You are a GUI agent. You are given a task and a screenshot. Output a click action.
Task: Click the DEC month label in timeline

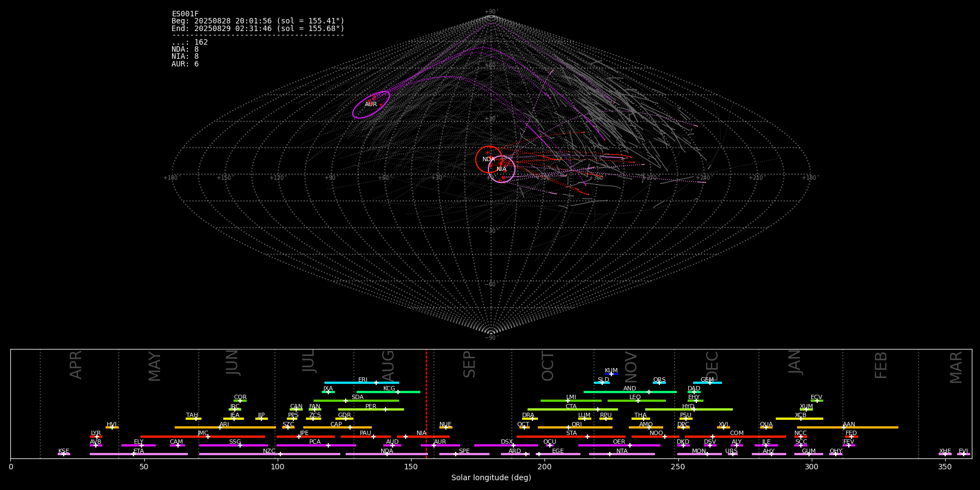[x=712, y=366]
